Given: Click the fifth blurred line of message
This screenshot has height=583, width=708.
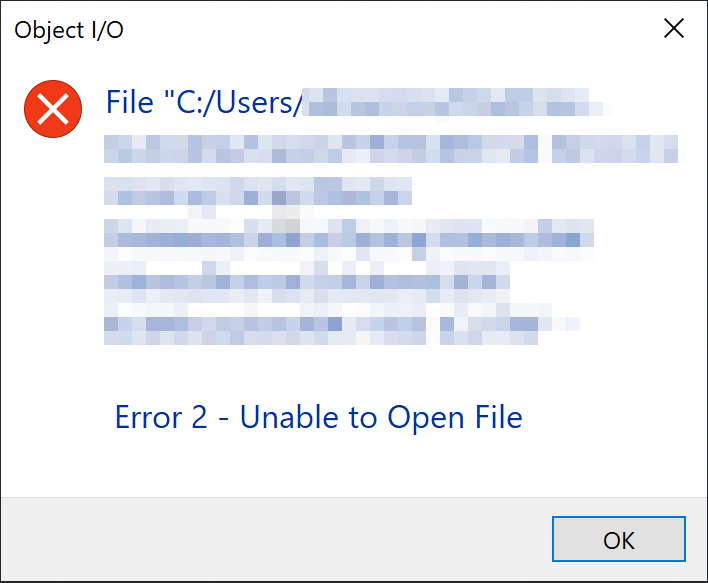Looking at the screenshot, I should [x=307, y=279].
